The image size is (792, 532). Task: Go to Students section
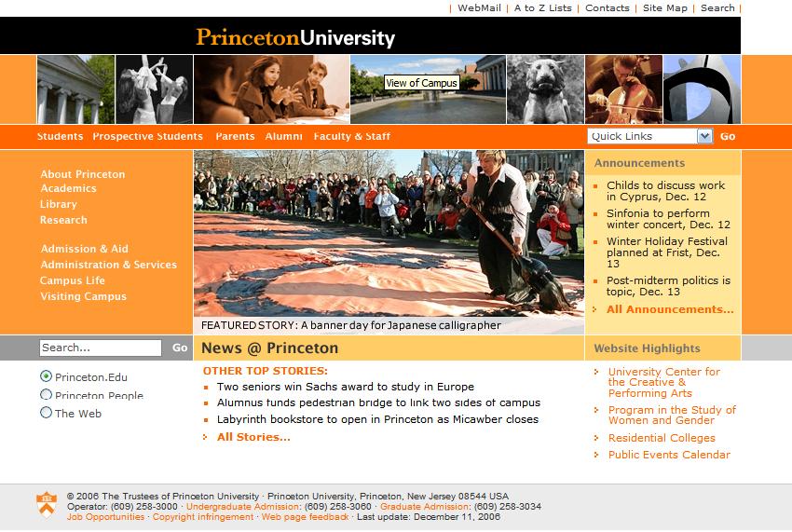(x=61, y=136)
